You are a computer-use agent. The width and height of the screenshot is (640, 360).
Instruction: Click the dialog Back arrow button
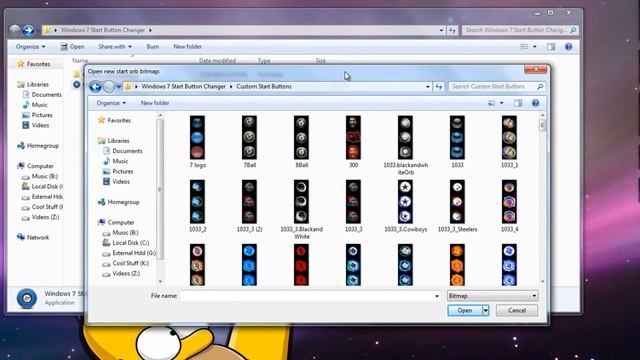[95, 87]
